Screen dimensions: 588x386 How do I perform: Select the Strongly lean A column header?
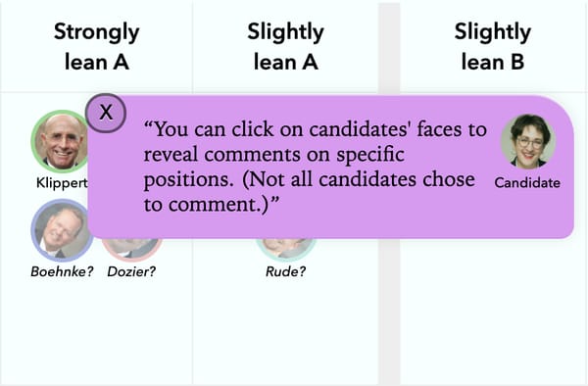click(x=97, y=46)
